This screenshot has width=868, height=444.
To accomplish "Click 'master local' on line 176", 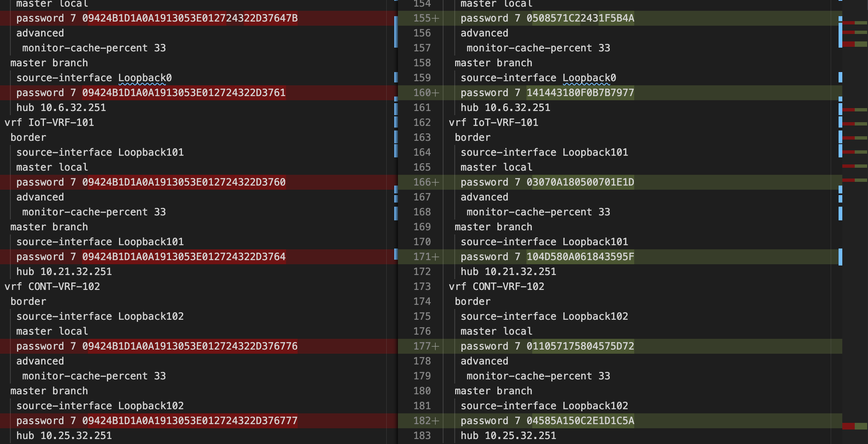I will (496, 331).
